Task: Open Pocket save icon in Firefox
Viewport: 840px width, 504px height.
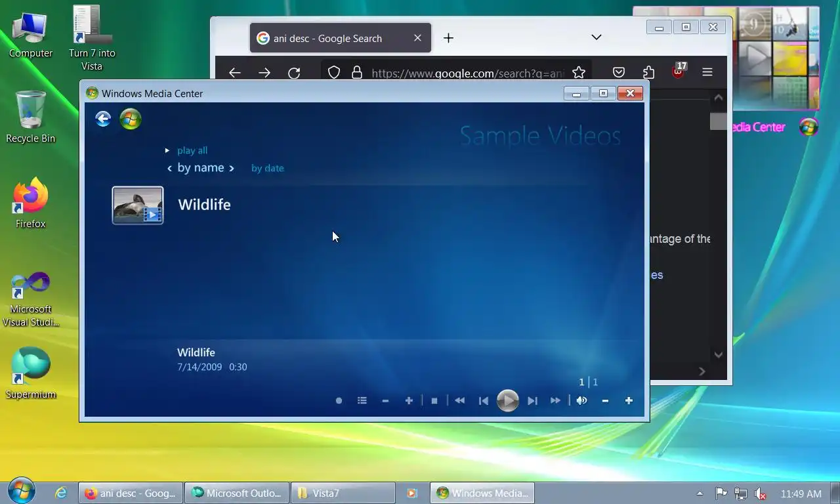Action: tap(619, 73)
